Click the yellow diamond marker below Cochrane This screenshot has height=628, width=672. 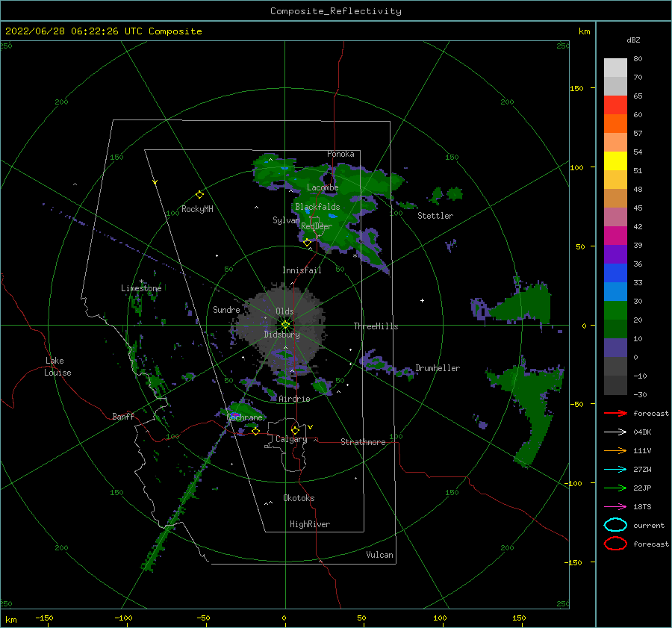point(255,431)
